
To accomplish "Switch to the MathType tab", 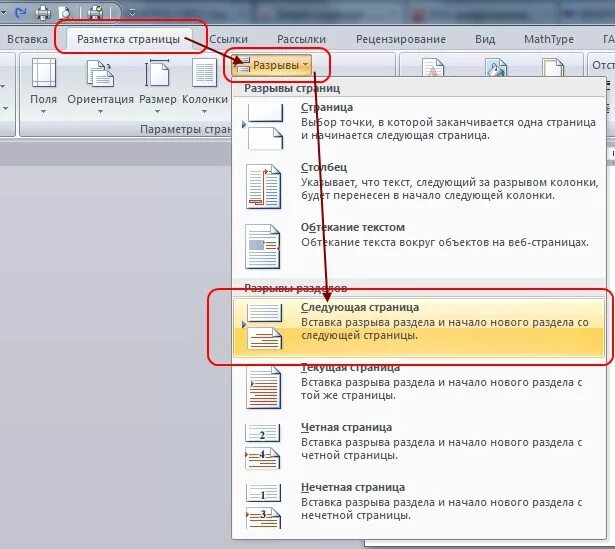I will pyautogui.click(x=549, y=39).
